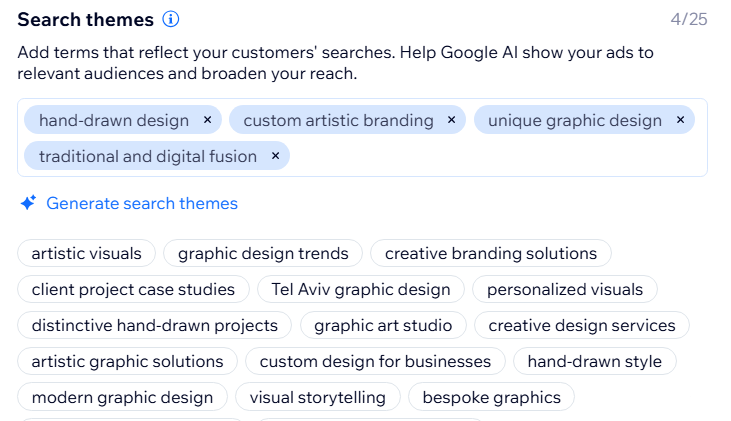The image size is (731, 421).
Task: Add the 'artistic visuals' suggestion
Action: tap(86, 254)
